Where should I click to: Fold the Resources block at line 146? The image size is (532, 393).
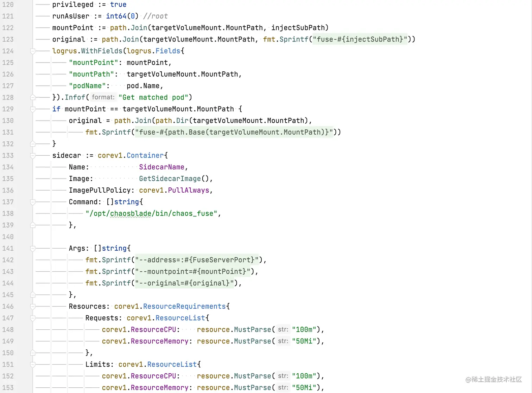(x=32, y=307)
